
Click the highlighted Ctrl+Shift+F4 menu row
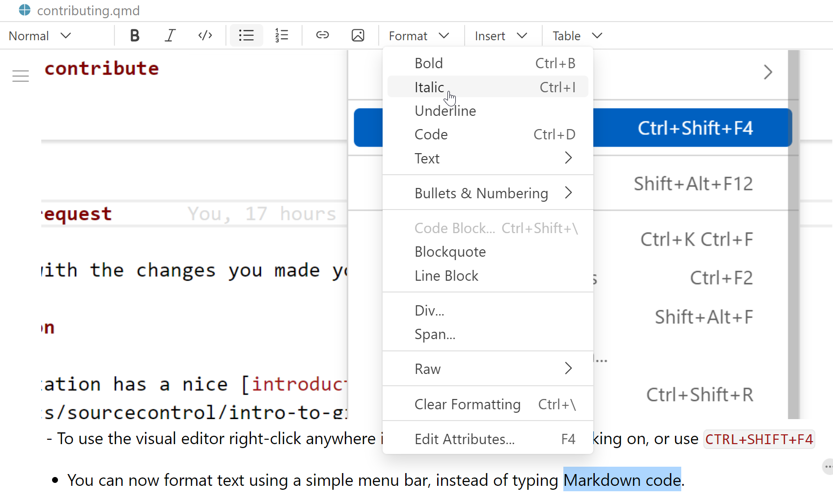693,128
